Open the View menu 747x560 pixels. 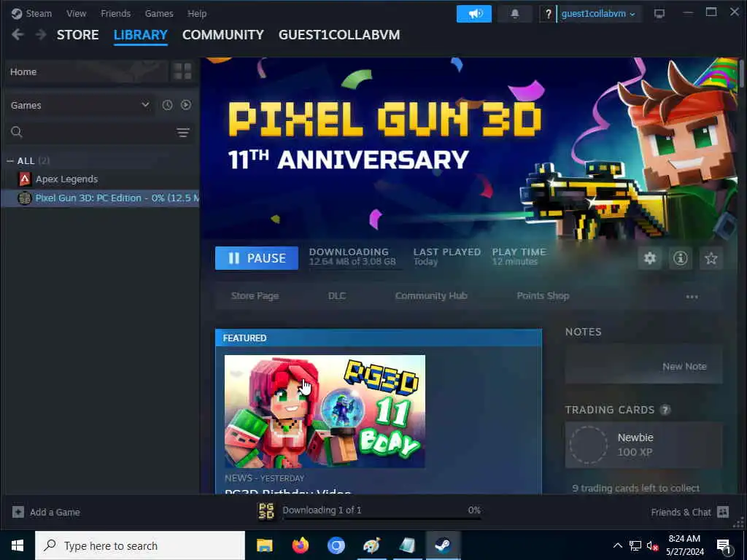pos(76,13)
